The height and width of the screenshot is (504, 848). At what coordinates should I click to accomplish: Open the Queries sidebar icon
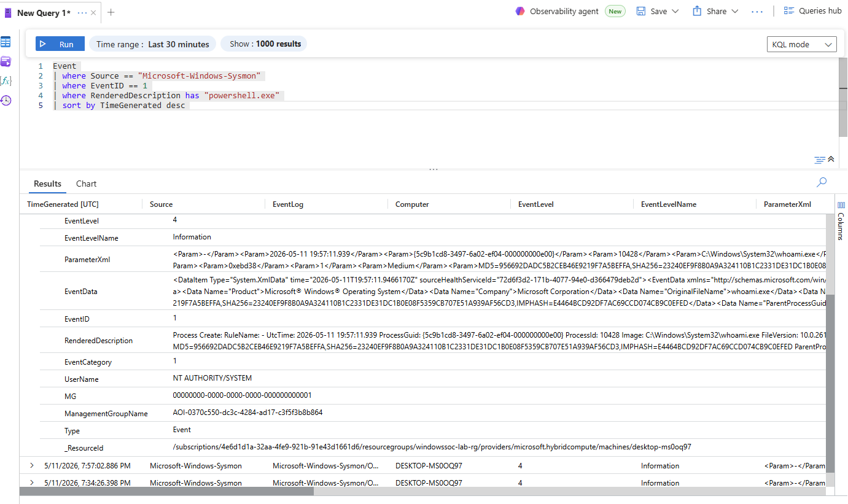(x=6, y=61)
